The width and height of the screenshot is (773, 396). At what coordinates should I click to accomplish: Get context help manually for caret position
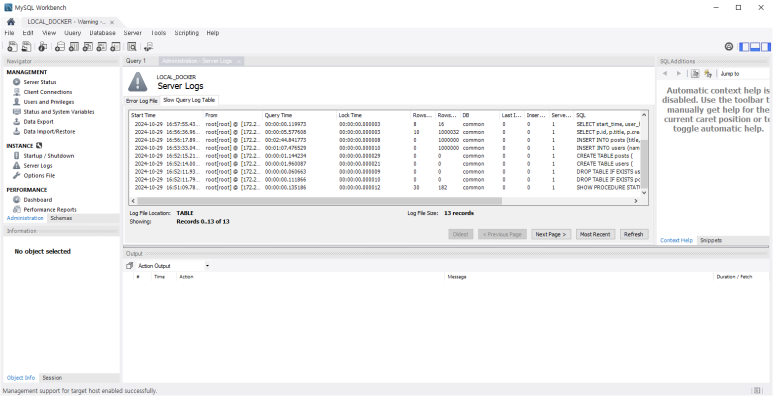tap(695, 73)
